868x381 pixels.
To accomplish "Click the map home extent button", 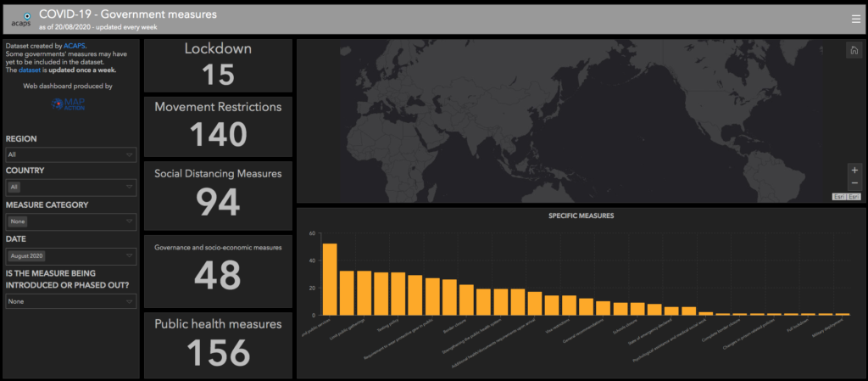I will tap(853, 51).
